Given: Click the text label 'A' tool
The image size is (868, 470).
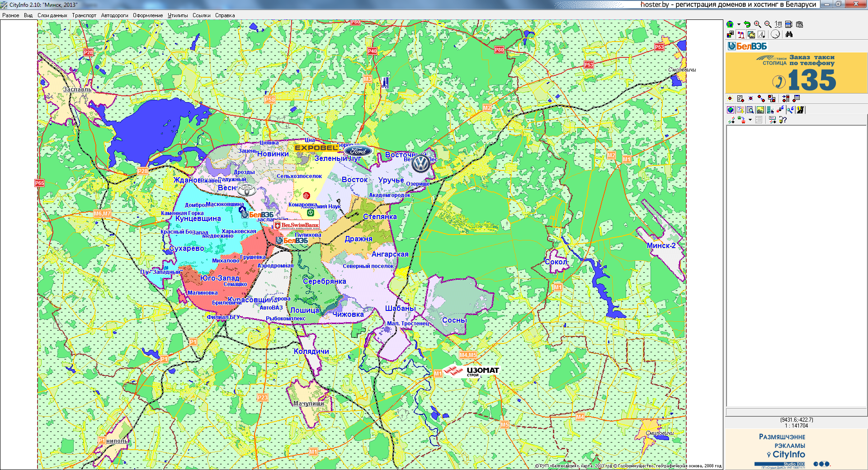Looking at the screenshot, I should (x=761, y=34).
